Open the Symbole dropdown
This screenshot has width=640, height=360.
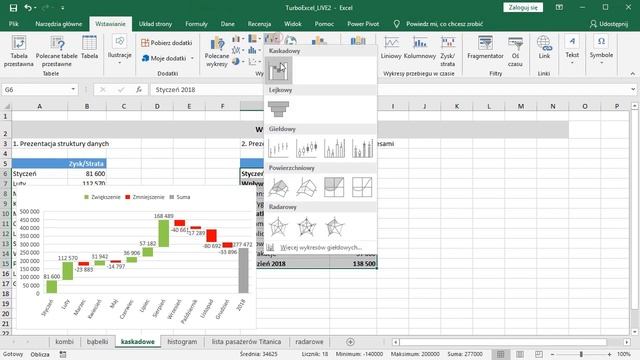(x=601, y=50)
